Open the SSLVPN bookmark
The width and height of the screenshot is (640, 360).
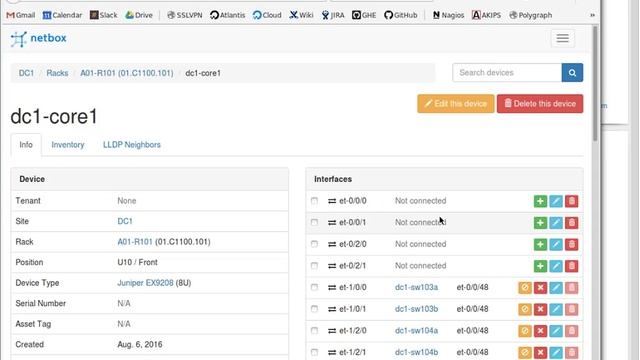click(x=184, y=15)
